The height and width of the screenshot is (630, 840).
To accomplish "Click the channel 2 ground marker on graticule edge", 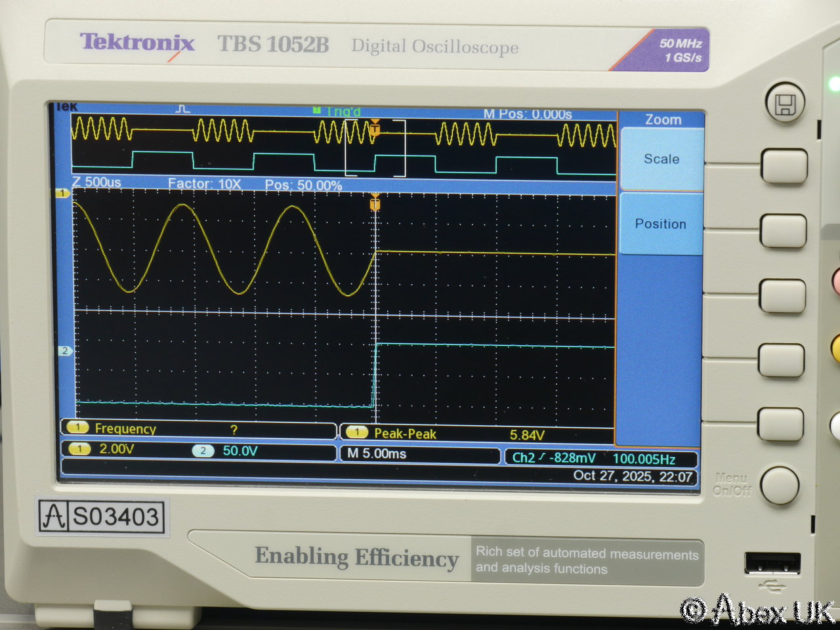I will coord(64,351).
